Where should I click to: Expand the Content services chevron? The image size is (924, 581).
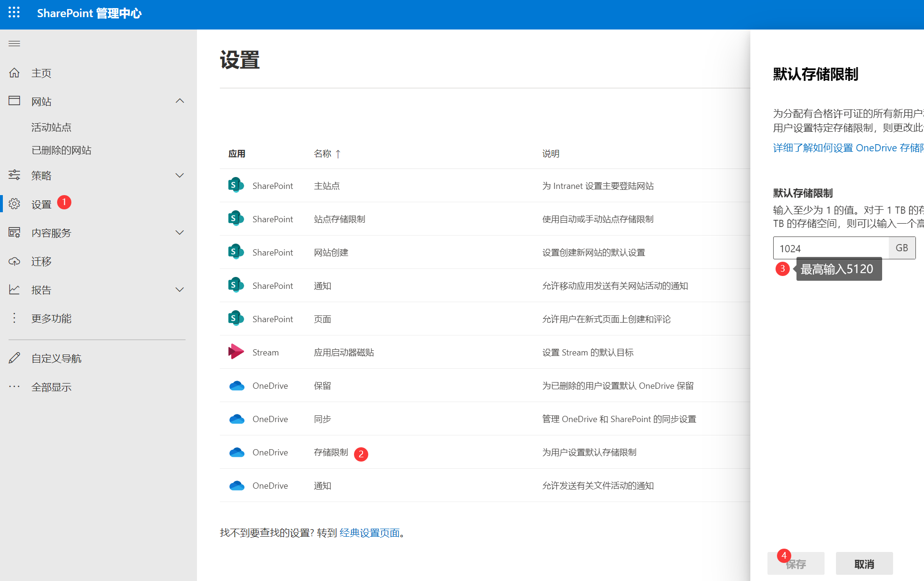pos(179,233)
